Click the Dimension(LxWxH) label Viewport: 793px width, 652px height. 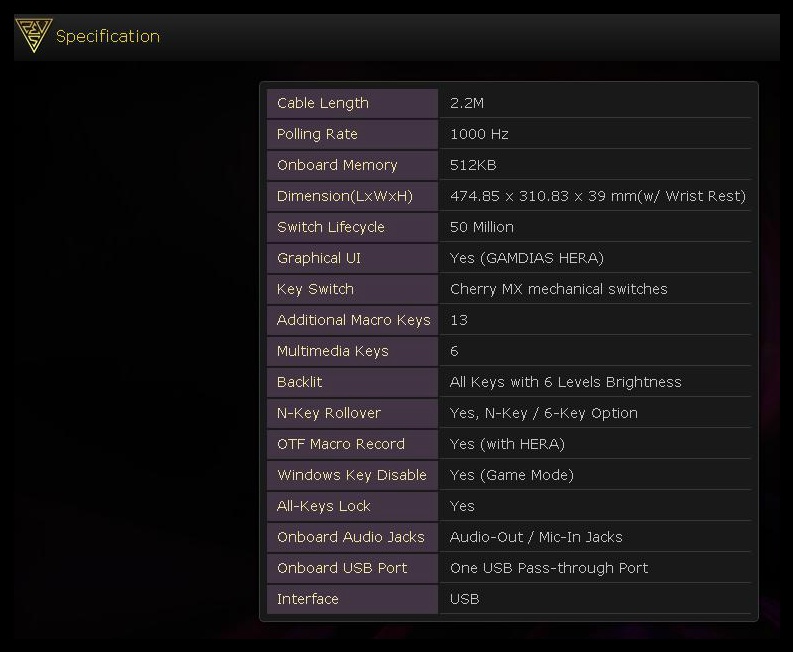coord(344,196)
